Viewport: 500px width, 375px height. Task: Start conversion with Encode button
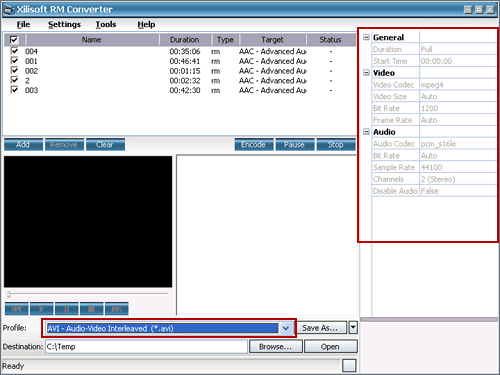254,145
